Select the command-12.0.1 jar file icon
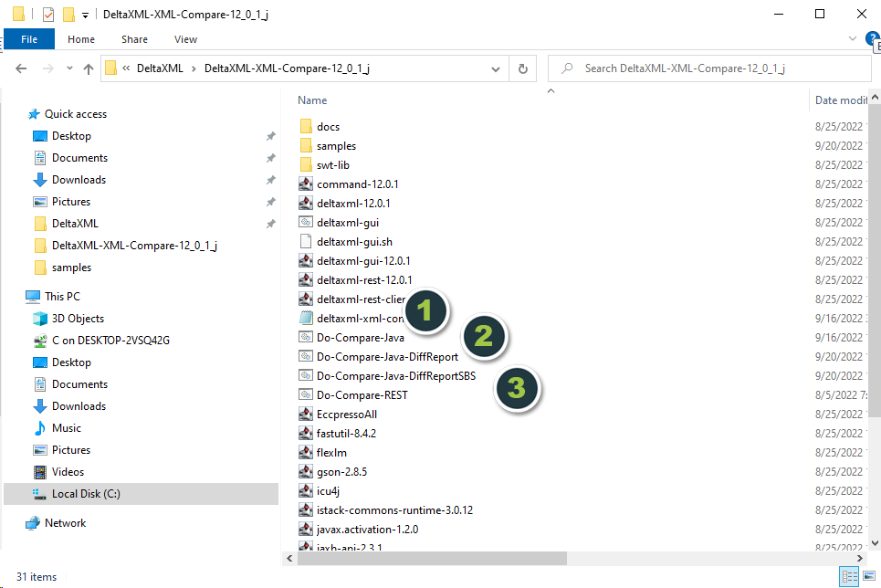The image size is (881, 588). click(306, 184)
